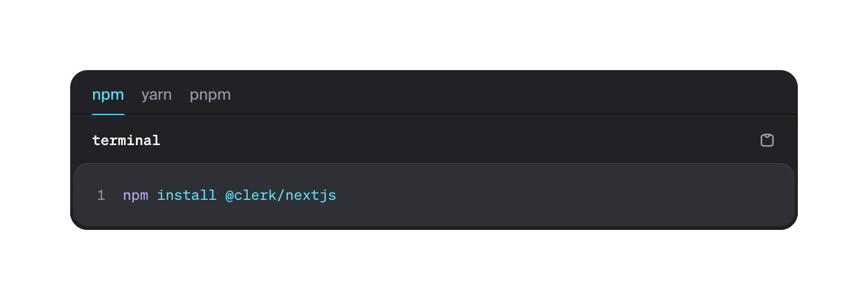Image resolution: width=868 pixels, height=300 pixels.
Task: Click the letter i starting install
Action: (162, 195)
